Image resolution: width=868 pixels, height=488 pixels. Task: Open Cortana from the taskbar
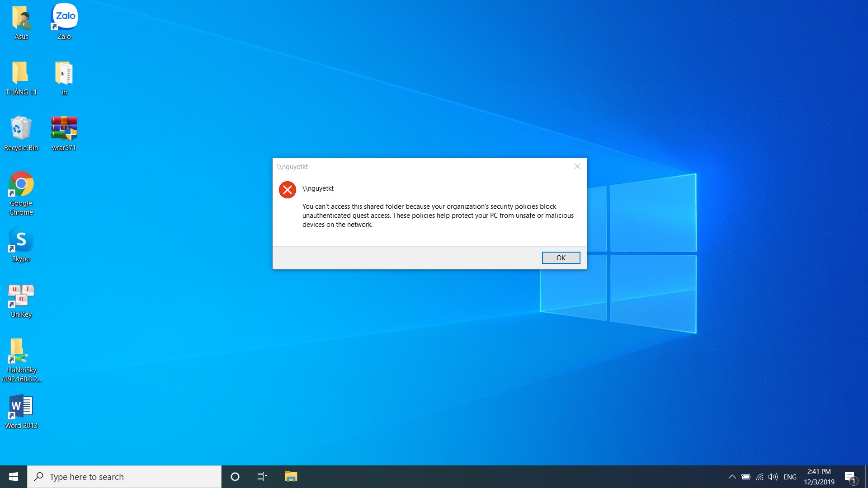(x=235, y=477)
